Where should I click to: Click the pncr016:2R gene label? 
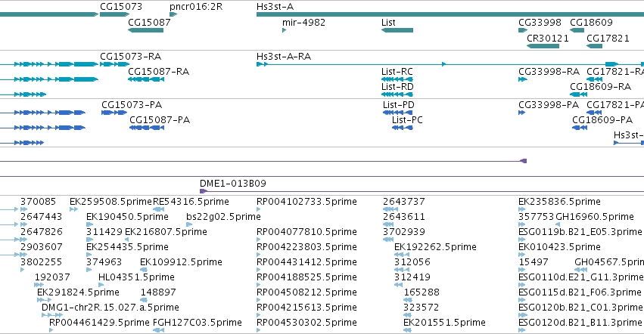click(x=196, y=7)
